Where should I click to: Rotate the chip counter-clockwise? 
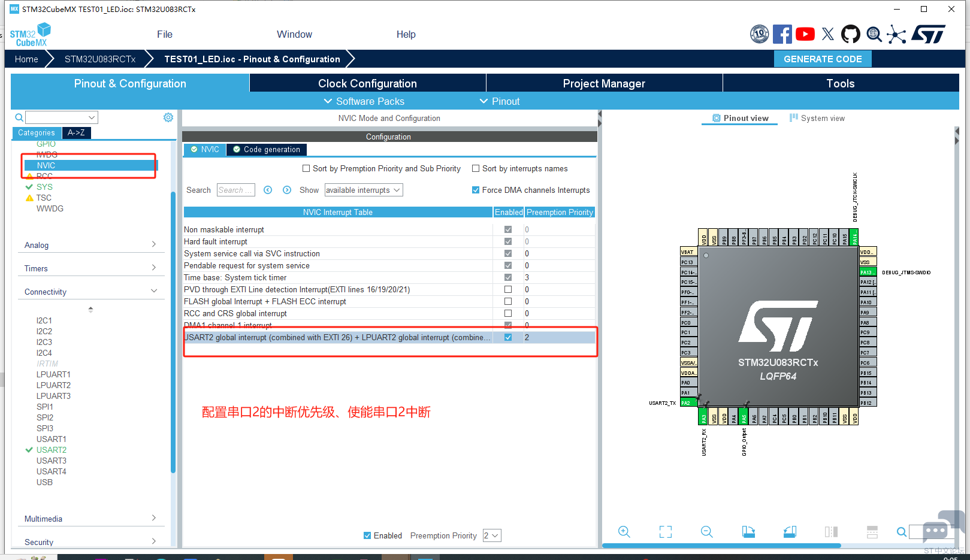point(790,532)
